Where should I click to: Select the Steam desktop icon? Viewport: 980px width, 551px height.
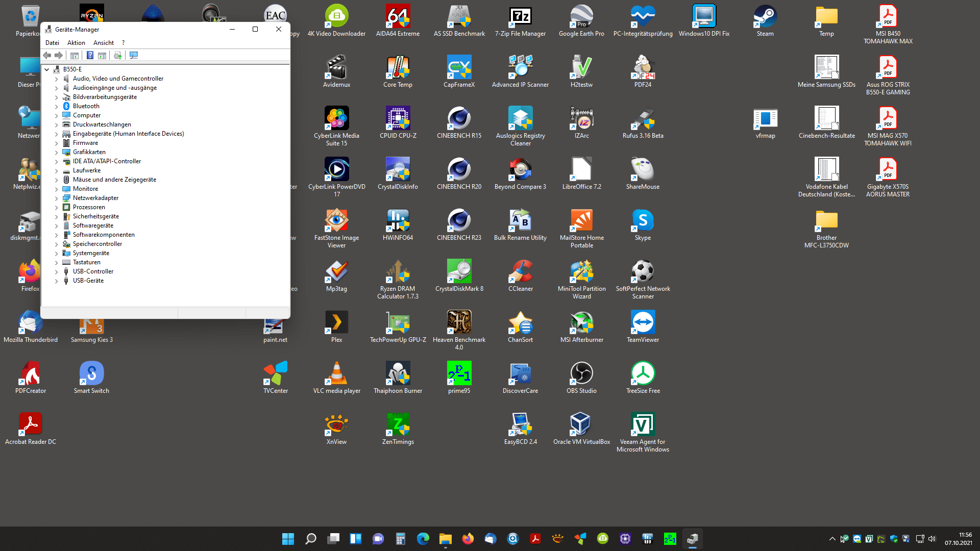(765, 21)
